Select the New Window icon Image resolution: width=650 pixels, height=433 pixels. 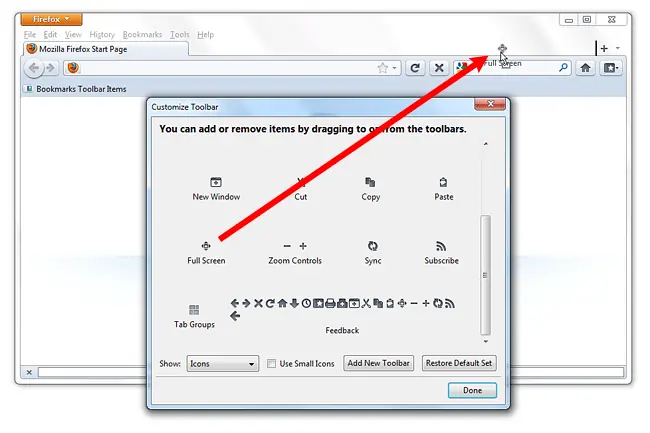216,182
